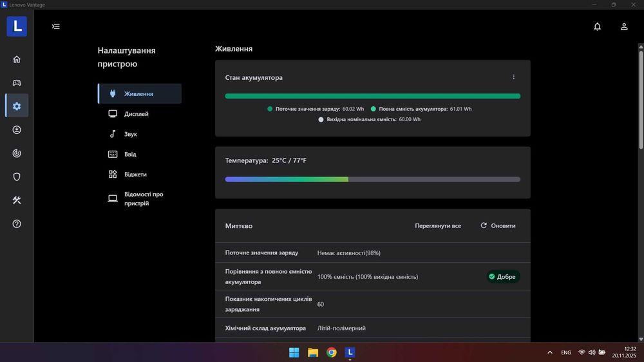Open the Gaming controller sidebar icon
The image size is (644, 362).
tap(17, 82)
